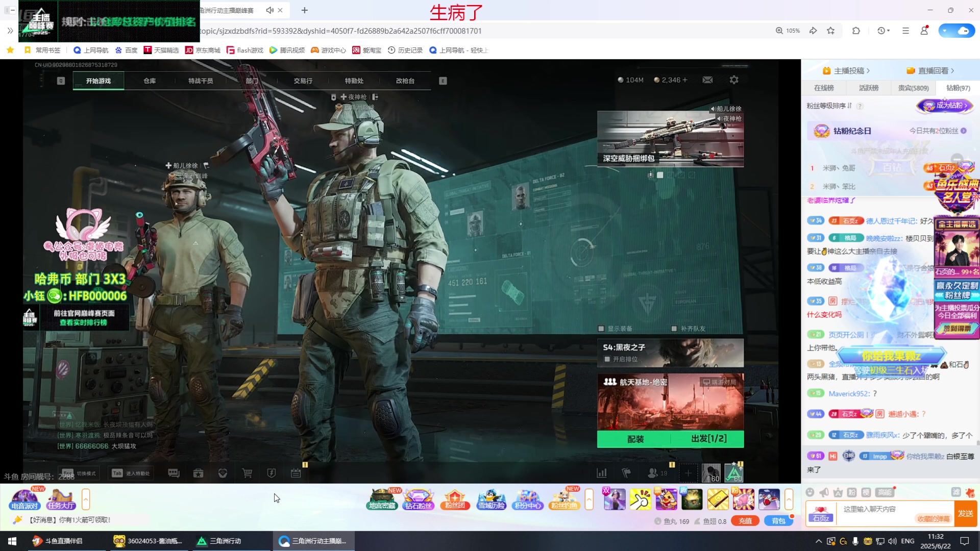980x551 pixels.
Task: Open the in-game mail envelope icon
Action: [707, 80]
